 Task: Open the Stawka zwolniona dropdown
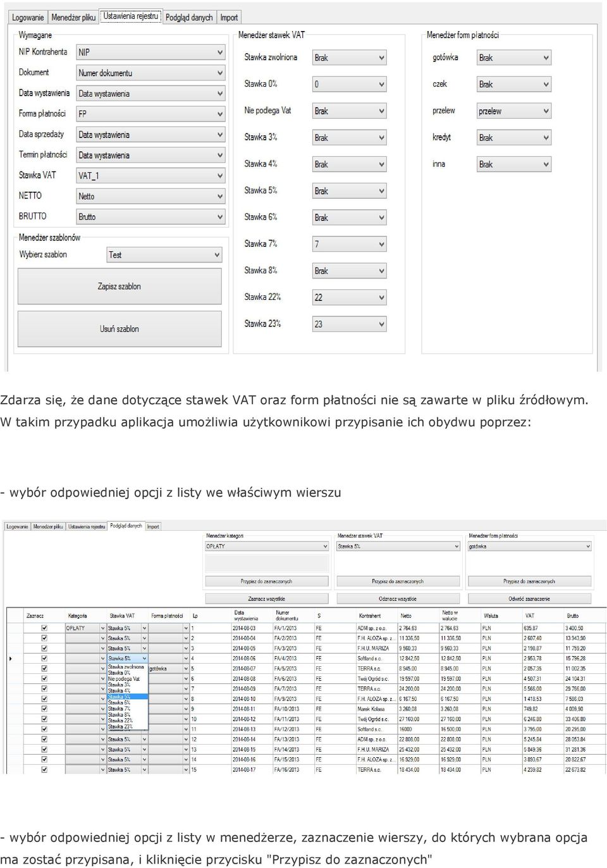point(349,58)
